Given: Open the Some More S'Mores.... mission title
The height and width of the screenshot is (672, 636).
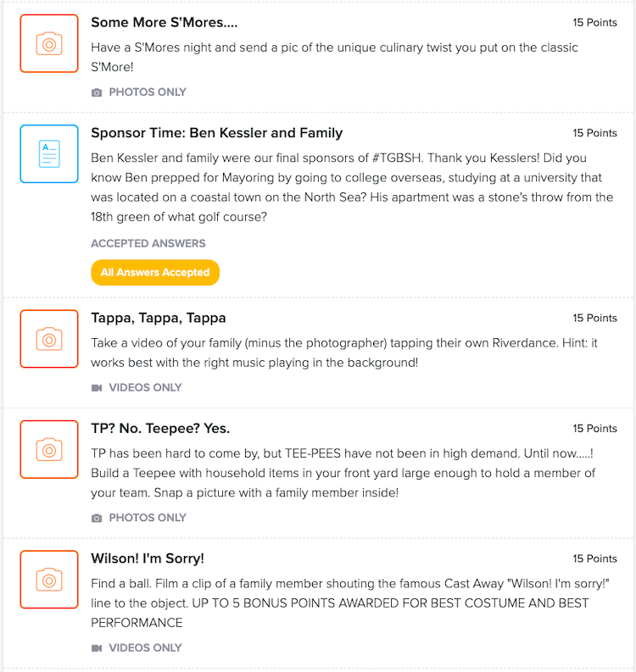Looking at the screenshot, I should (x=164, y=22).
